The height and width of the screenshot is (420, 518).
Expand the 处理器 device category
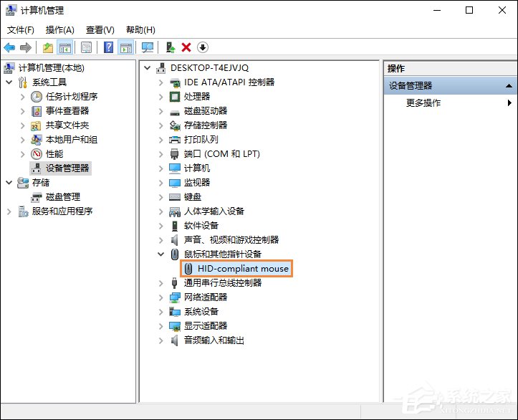(161, 97)
